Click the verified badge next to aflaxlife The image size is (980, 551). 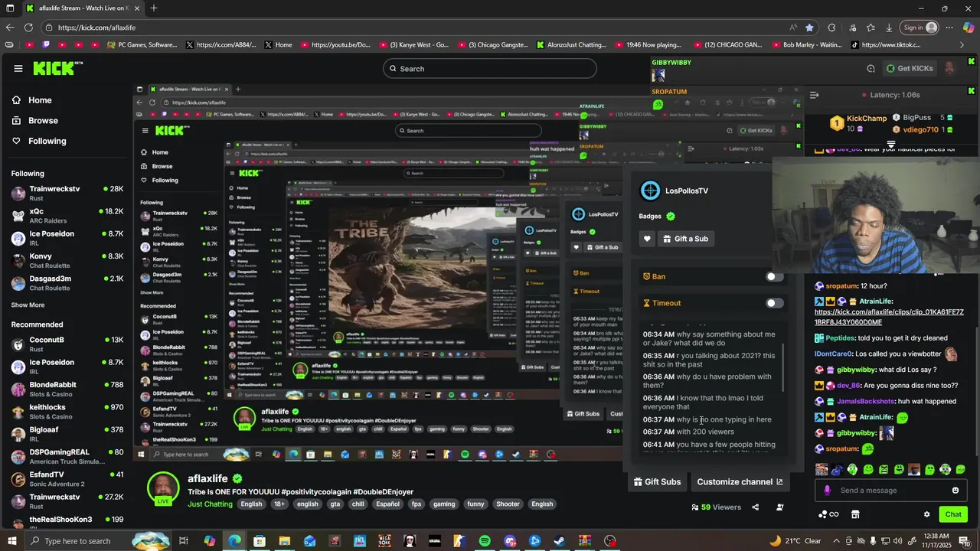click(x=237, y=478)
